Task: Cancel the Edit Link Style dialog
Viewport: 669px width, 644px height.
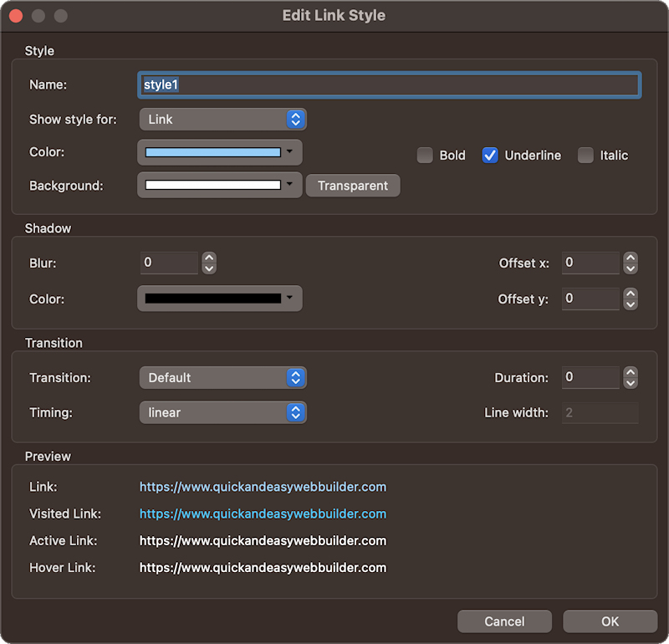Action: 504,621
